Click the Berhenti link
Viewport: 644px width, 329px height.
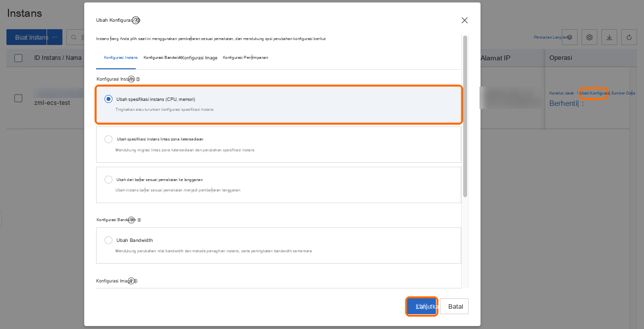[x=564, y=104]
